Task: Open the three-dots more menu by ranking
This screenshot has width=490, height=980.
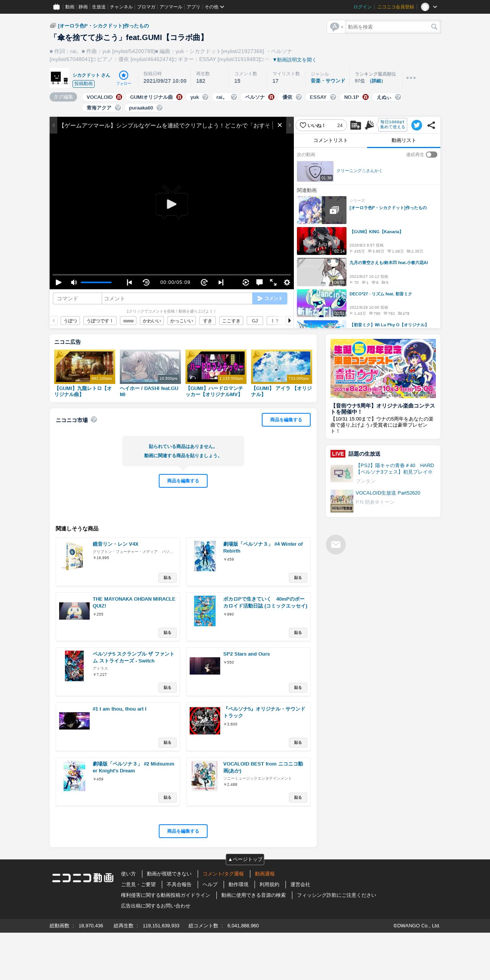Action: [x=411, y=78]
